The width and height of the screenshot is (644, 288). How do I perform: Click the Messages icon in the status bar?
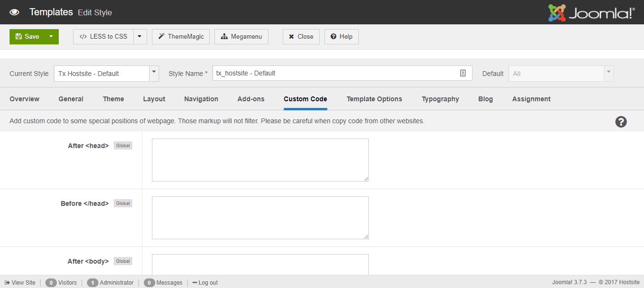149,283
